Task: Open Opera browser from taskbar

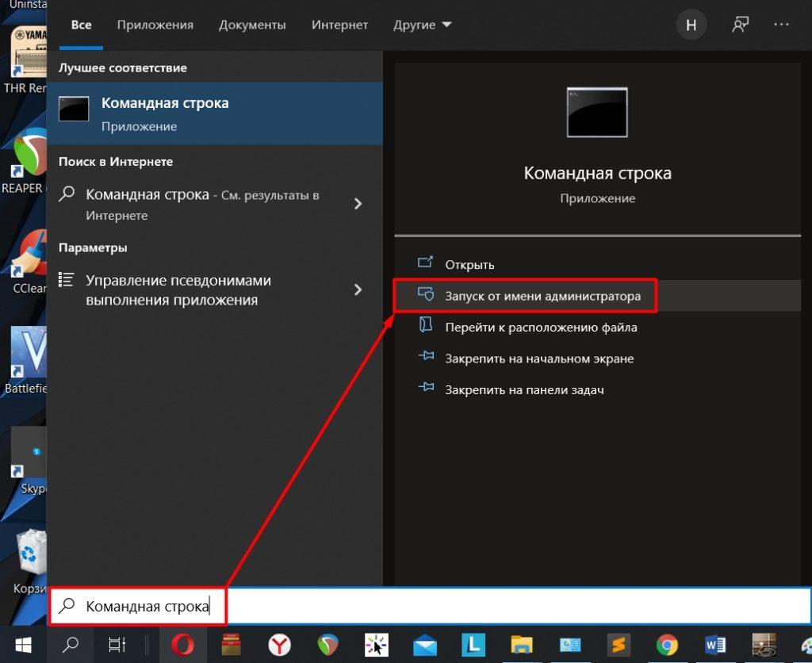Action: point(183,645)
